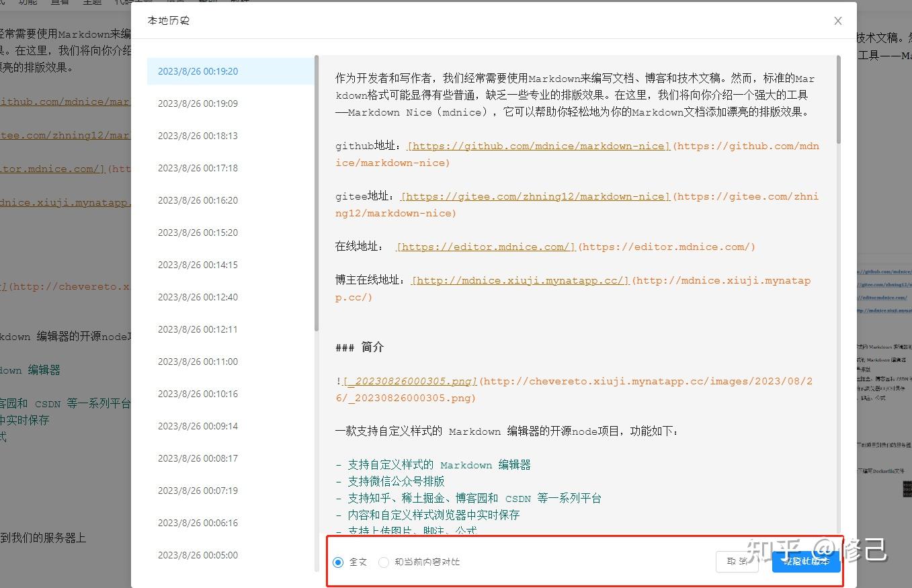Select the 和当前内容对比 radio button
Viewport: 912px width, 588px height.
[383, 562]
